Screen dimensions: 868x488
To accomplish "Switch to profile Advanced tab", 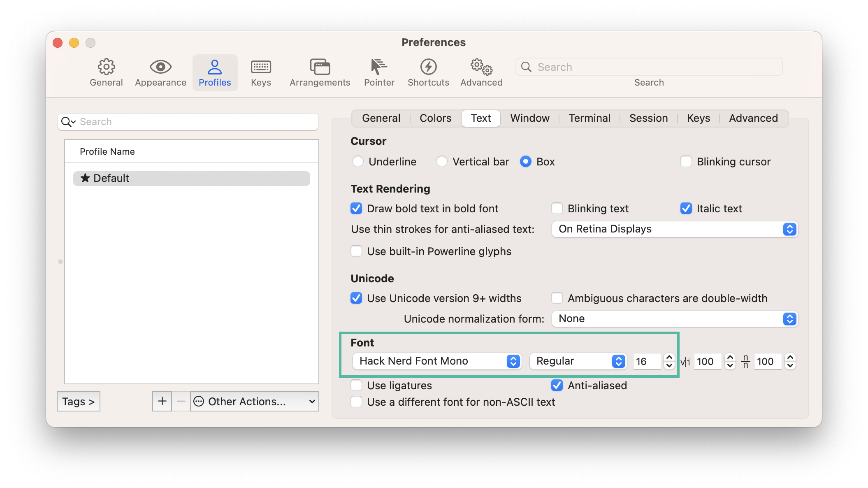I will coord(753,119).
